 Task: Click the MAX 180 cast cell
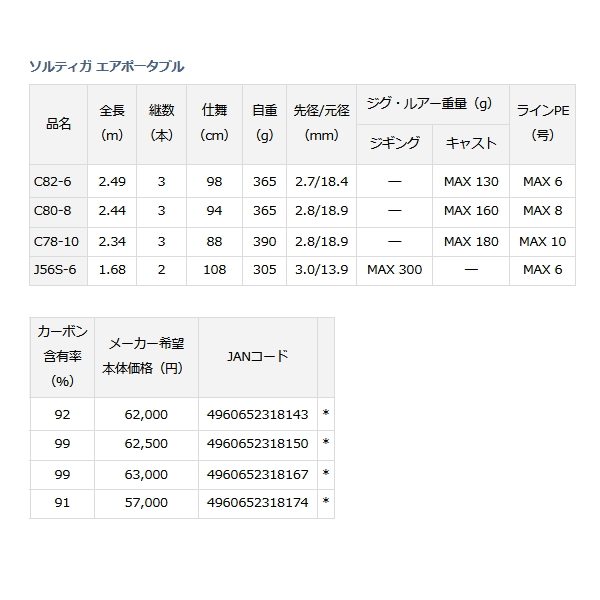[471, 242]
